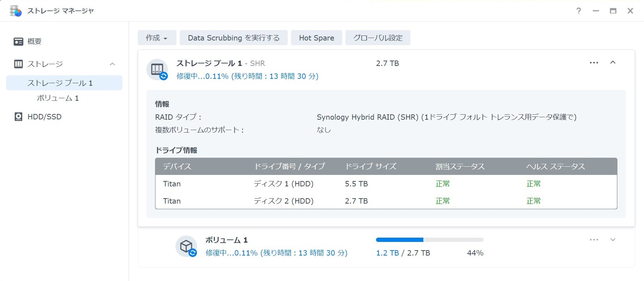Open the help question mark icon
This screenshot has height=281, width=644.
click(578, 11)
